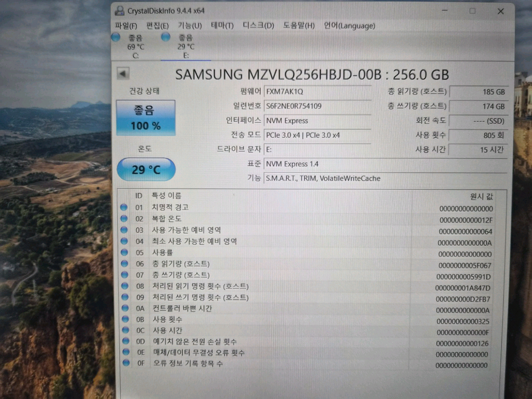
Task: Open the 도움말(H) menu
Action: [298, 26]
